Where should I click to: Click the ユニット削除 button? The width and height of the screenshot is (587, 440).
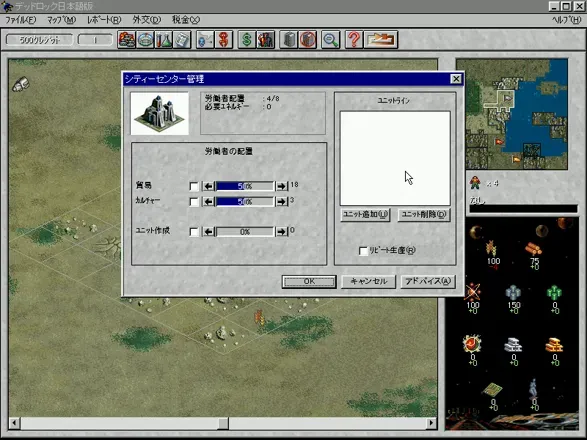pyautogui.click(x=424, y=215)
